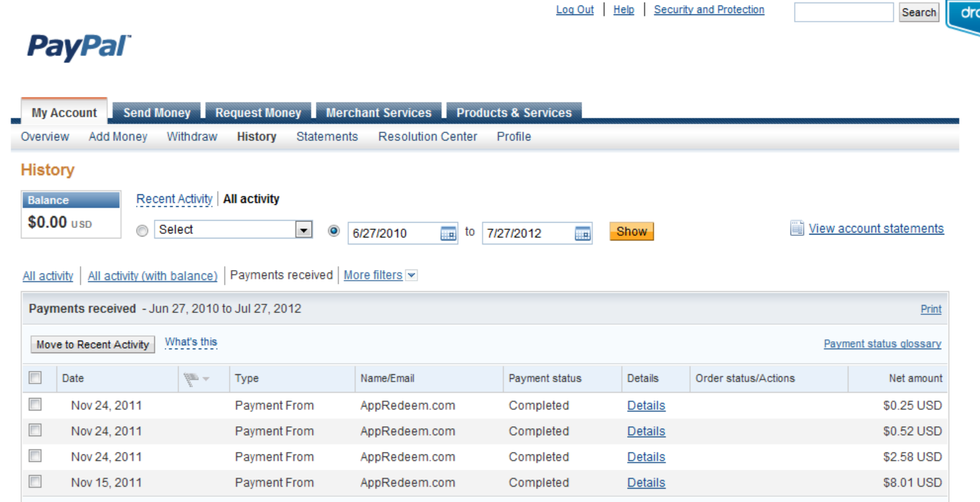Image resolution: width=980 pixels, height=502 pixels.
Task: Switch to the Send Money tab
Action: click(x=157, y=113)
